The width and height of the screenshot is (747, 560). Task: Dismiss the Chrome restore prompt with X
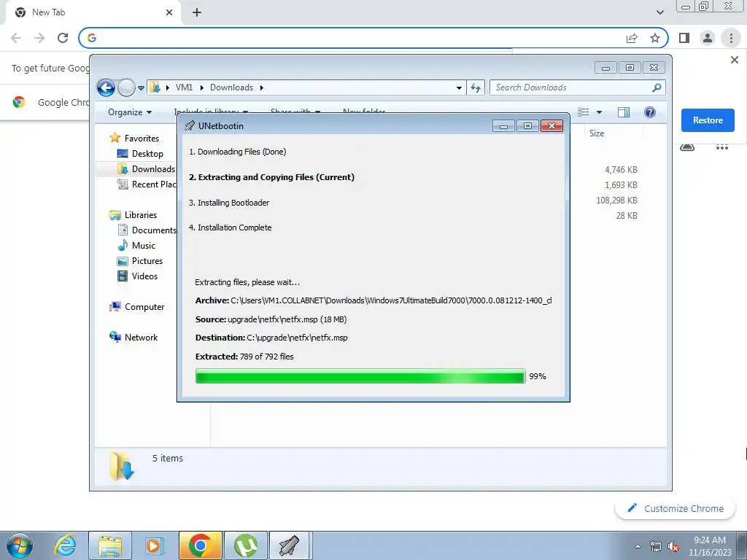734,60
